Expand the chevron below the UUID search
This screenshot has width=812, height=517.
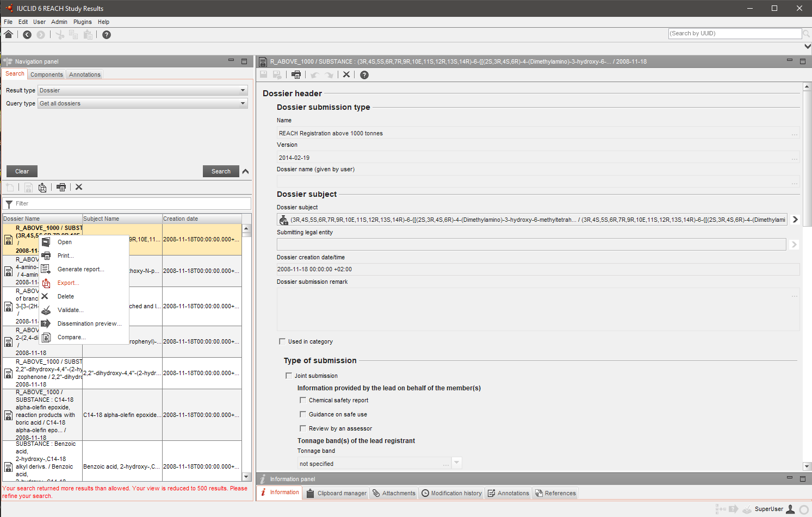(x=808, y=47)
